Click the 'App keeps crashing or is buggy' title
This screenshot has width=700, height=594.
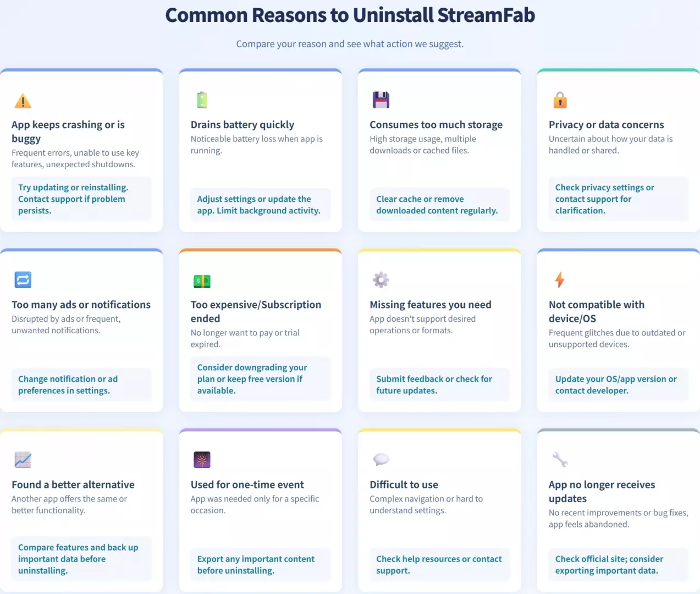click(x=68, y=131)
